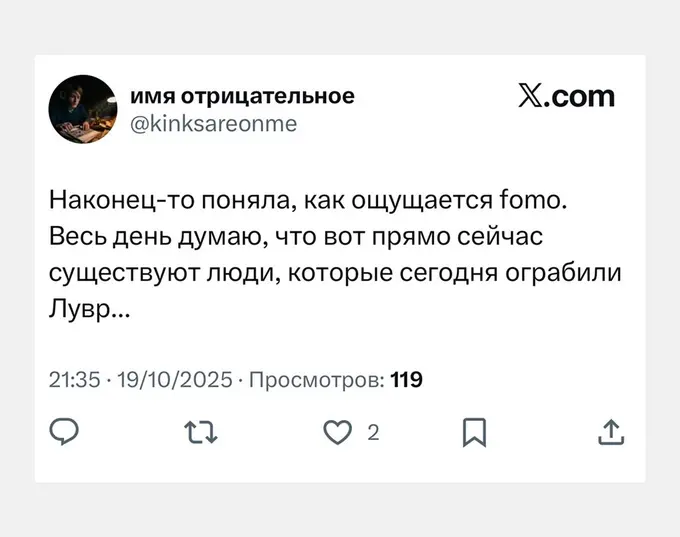680x537 pixels.
Task: Click the 21:35 timestamp
Action: 74,380
